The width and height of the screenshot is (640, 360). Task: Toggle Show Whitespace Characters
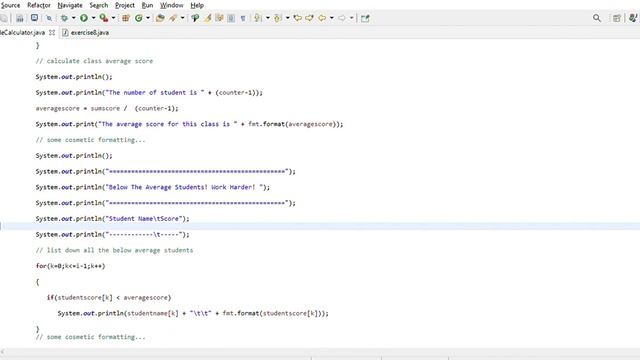point(243,18)
